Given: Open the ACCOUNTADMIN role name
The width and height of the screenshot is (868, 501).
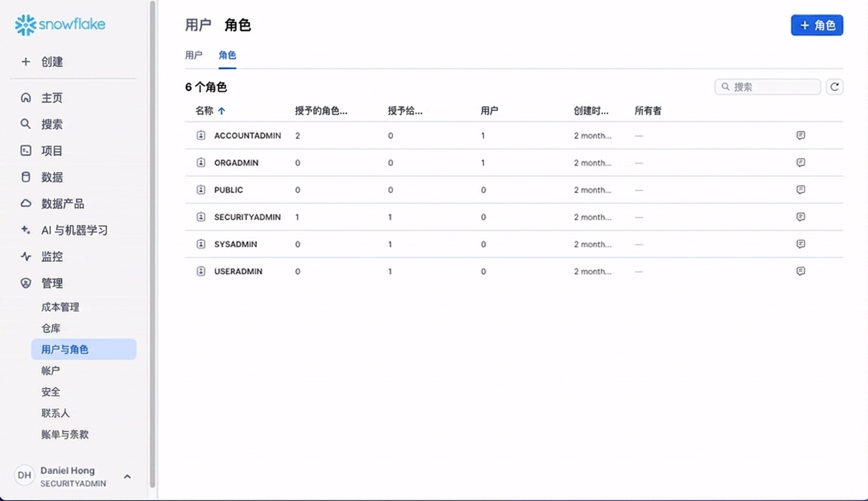Looking at the screenshot, I should [x=247, y=135].
